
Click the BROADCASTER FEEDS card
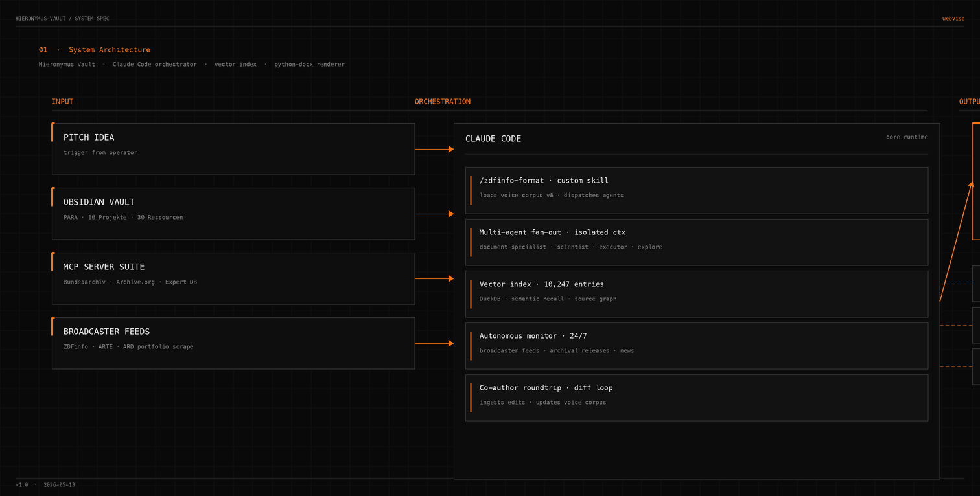(x=233, y=343)
